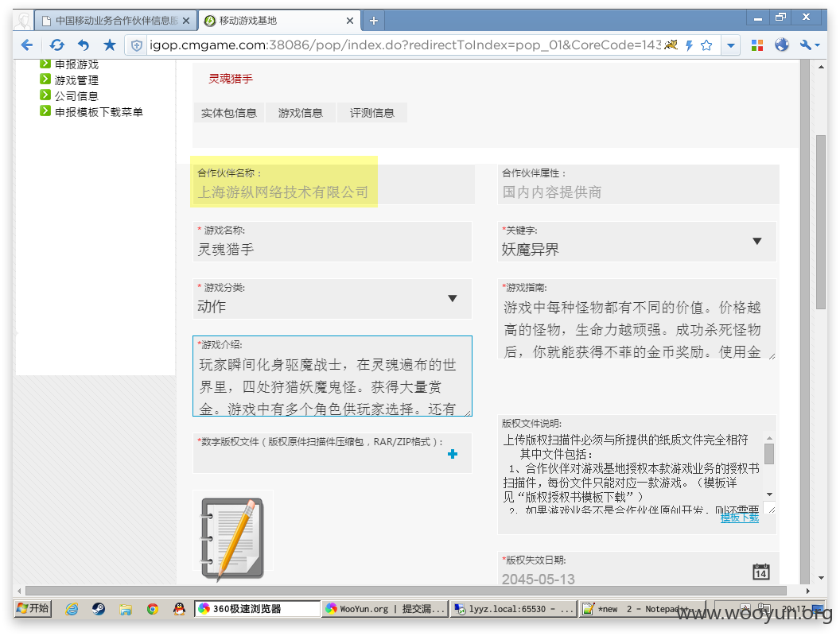Click the 灵魂猎手 red title text
This screenshot has width=840, height=636.
click(231, 79)
